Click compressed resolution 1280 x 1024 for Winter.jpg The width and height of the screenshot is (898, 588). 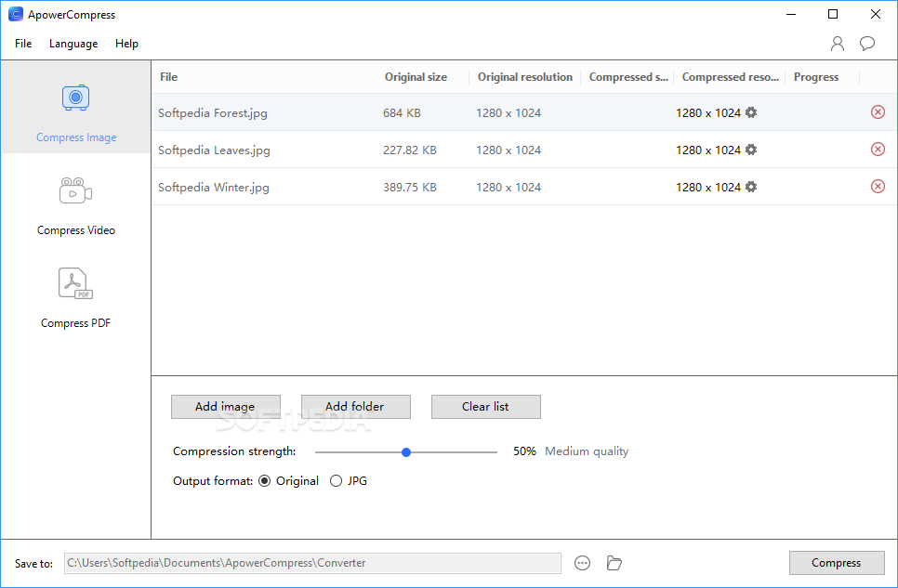(707, 188)
